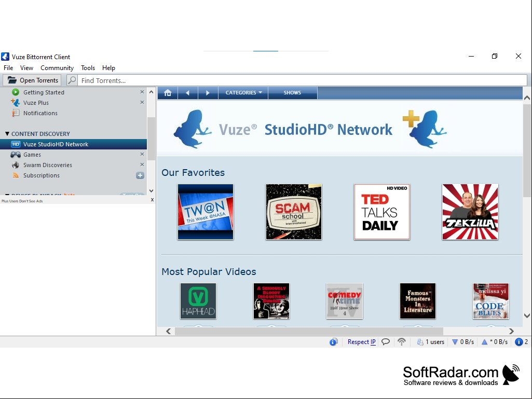Click the sidebar scroll down arrow
This screenshot has height=399, width=532.
click(x=152, y=190)
